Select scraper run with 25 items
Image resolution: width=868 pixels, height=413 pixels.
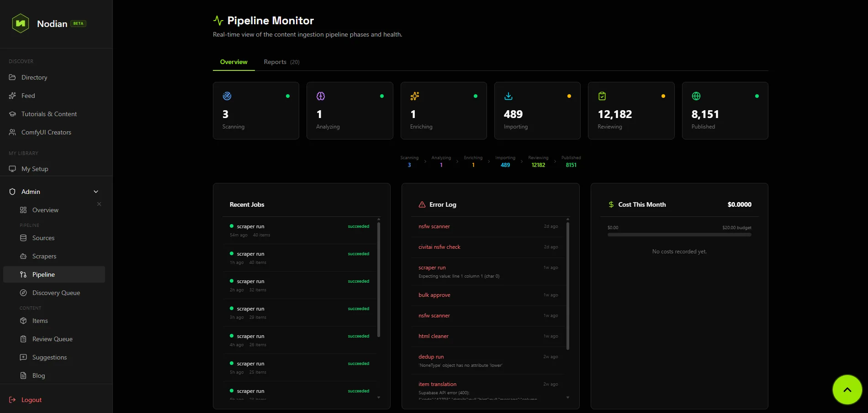(300, 368)
